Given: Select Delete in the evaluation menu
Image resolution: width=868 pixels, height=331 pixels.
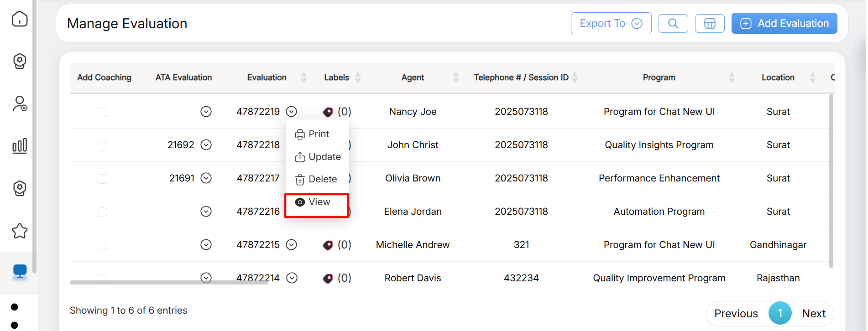Looking at the screenshot, I should (317, 179).
